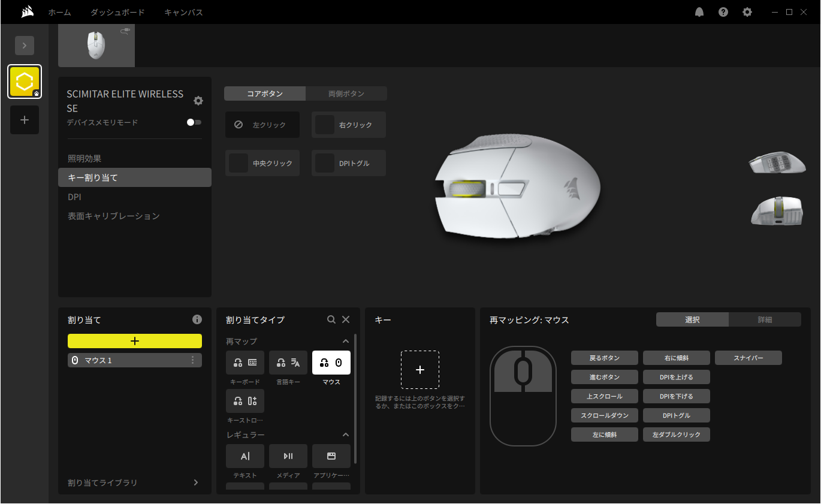Select the SCIMITAR device thumbnail at top
Viewport: 821px width, 504px height.
tap(96, 46)
